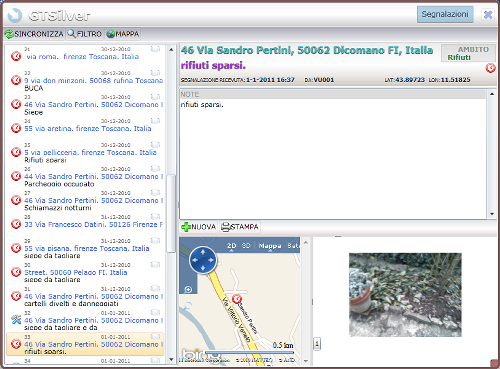Click the report list scrollbar thumb
Screen dimensions: 500x369
click(x=171, y=213)
